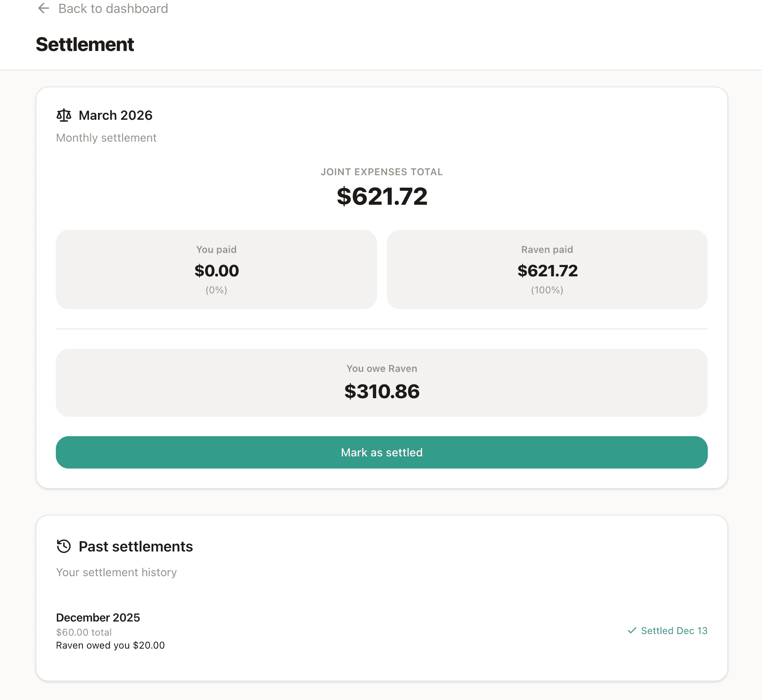Click the Monthly settlement subtitle
Screen dimensions: 762x700
106,138
